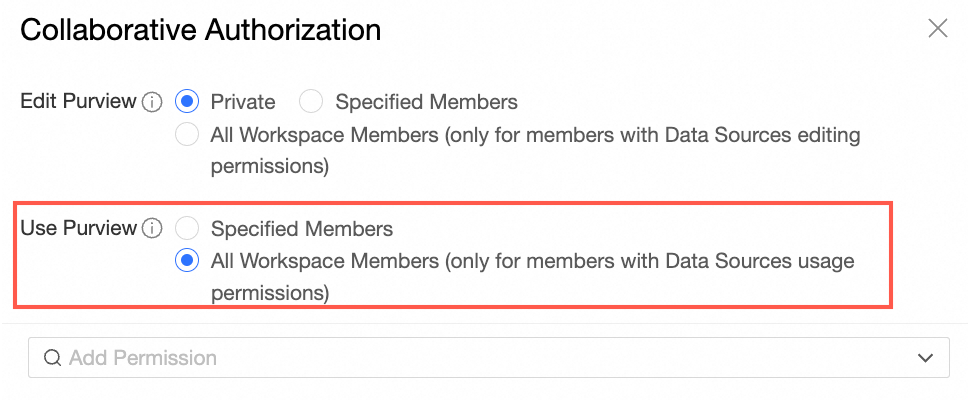Click Specified Members text in Use Purview row
Image resolution: width=968 pixels, height=400 pixels.
pos(301,229)
